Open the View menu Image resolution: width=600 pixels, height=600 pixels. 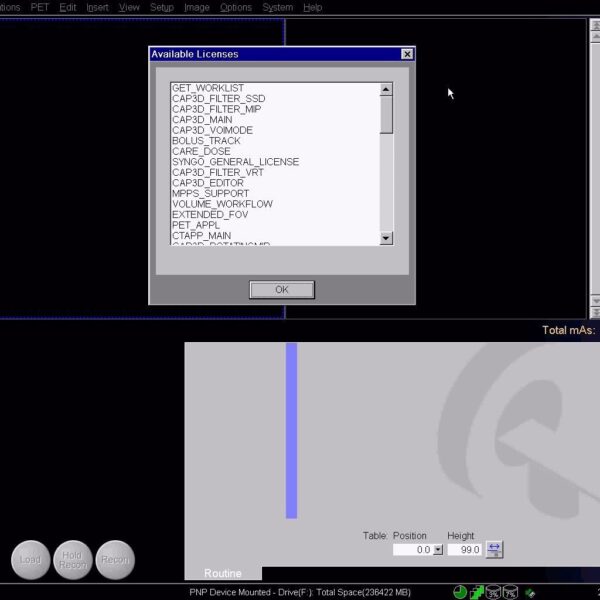coord(129,7)
